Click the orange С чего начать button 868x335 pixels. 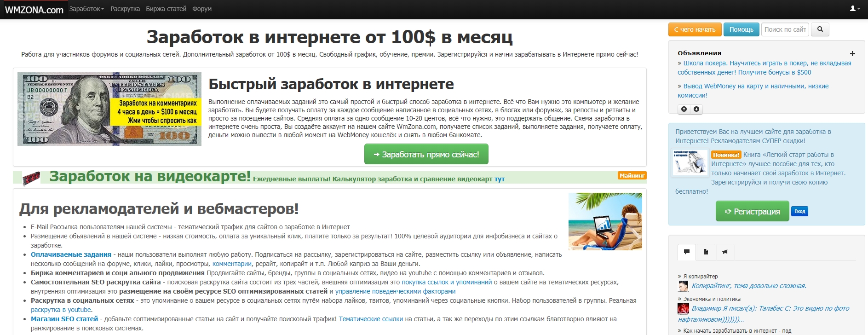coord(695,29)
